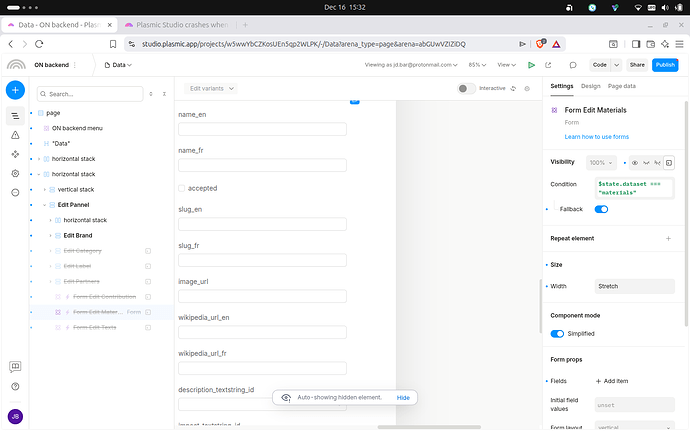Open the Data page selector dropdown
Viewport: 690px width, 431px height.
pyautogui.click(x=118, y=65)
